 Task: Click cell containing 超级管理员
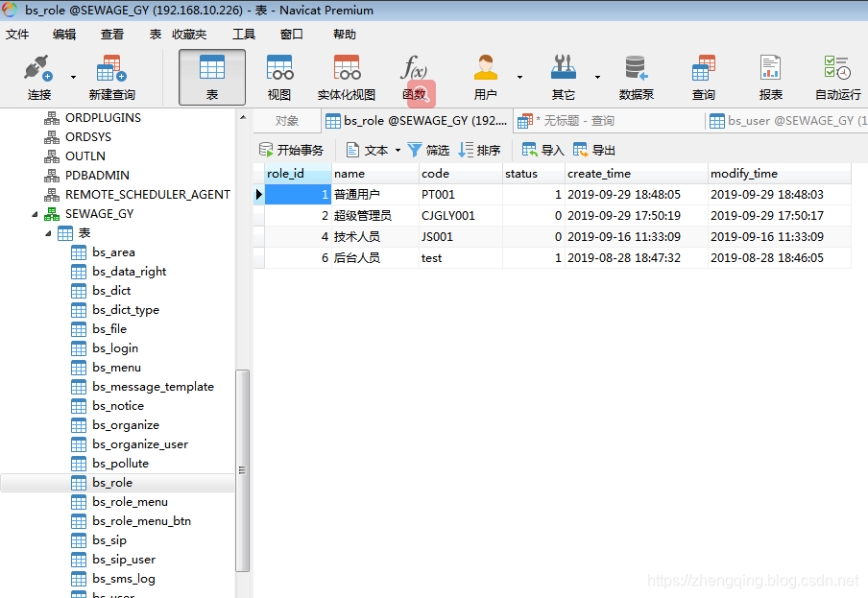coord(375,216)
